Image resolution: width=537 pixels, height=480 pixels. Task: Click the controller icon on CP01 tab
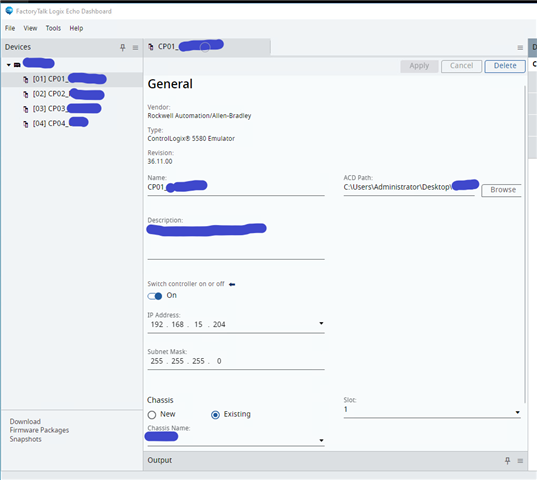pos(151,47)
